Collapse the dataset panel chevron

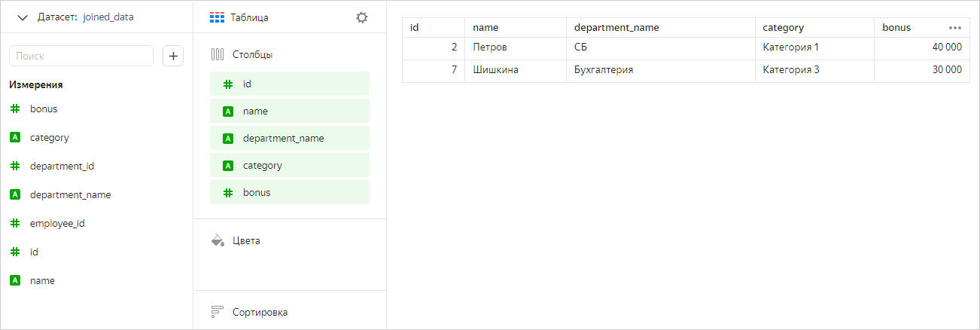(22, 17)
